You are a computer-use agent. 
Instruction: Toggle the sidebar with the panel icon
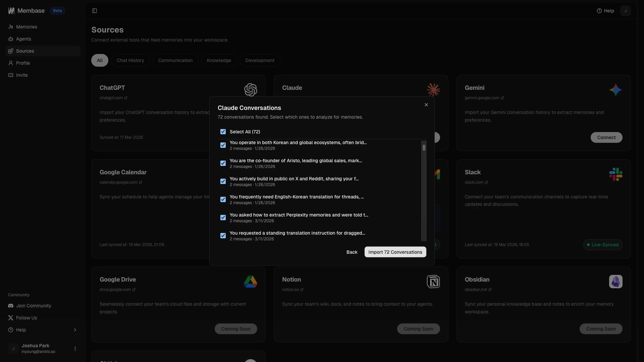tap(94, 11)
